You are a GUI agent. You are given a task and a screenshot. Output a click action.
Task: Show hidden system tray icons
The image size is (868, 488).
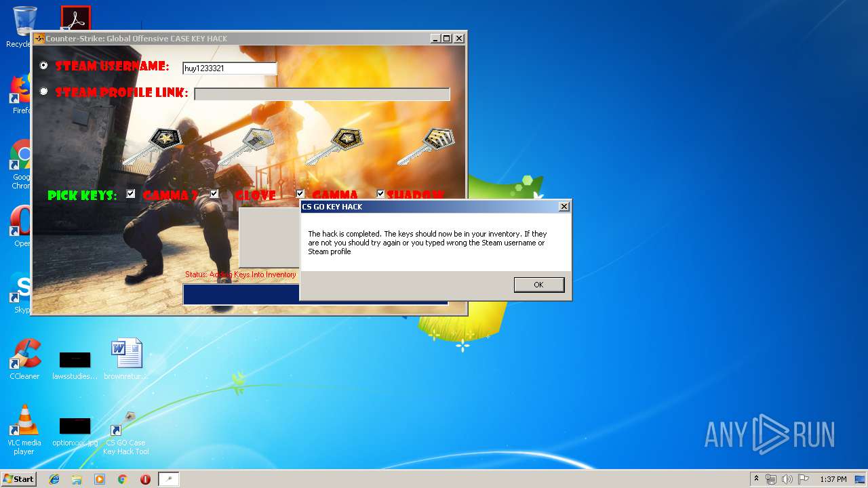756,479
